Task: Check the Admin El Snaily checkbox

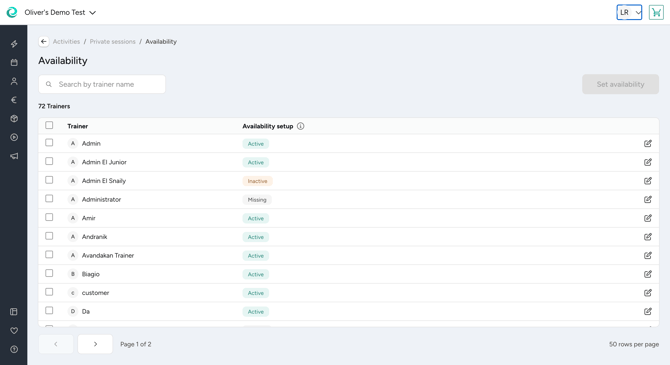Action: 49,180
